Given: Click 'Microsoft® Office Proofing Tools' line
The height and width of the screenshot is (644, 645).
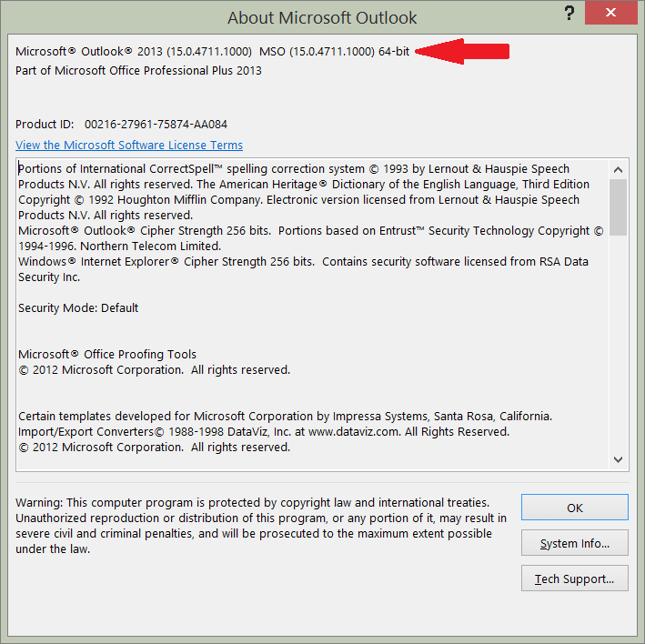Looking at the screenshot, I should 107,354.
